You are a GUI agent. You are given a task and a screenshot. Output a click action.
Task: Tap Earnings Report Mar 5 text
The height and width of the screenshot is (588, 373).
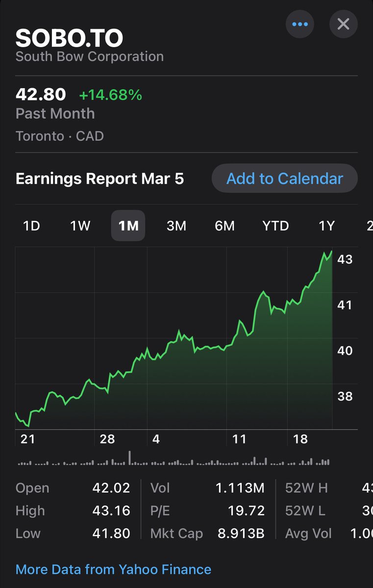pyautogui.click(x=100, y=178)
